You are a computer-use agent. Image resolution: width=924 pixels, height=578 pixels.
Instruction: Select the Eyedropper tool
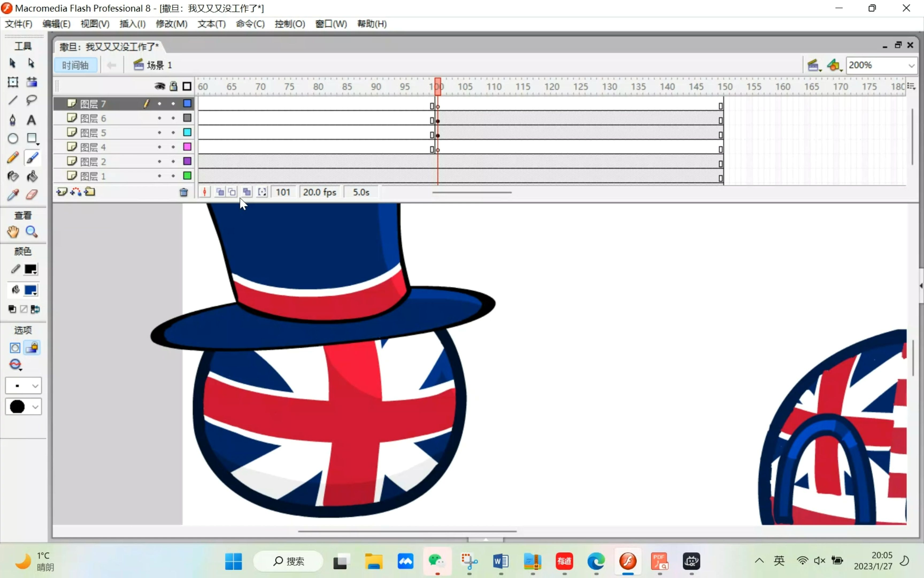(13, 195)
